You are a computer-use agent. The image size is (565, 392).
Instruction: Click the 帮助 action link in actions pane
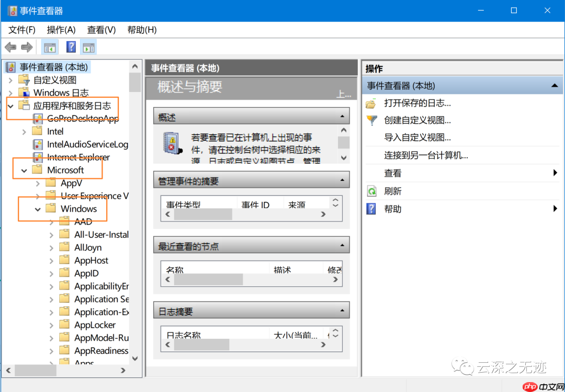point(392,209)
